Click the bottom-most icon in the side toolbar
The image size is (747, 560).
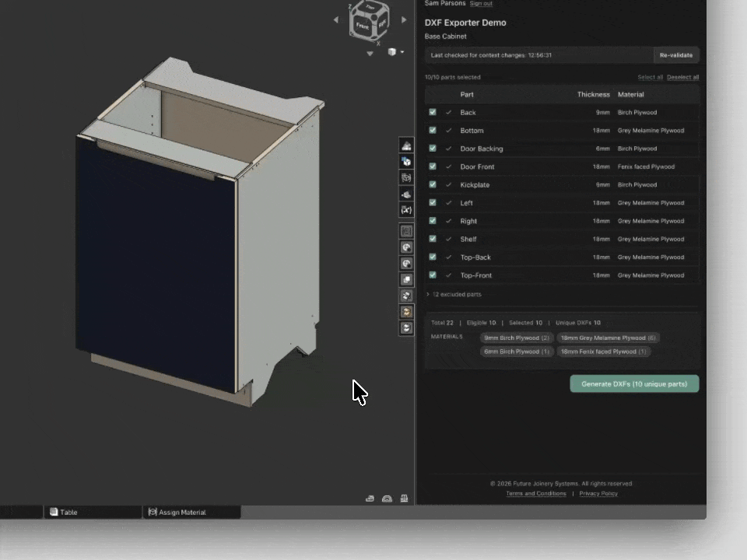406,328
